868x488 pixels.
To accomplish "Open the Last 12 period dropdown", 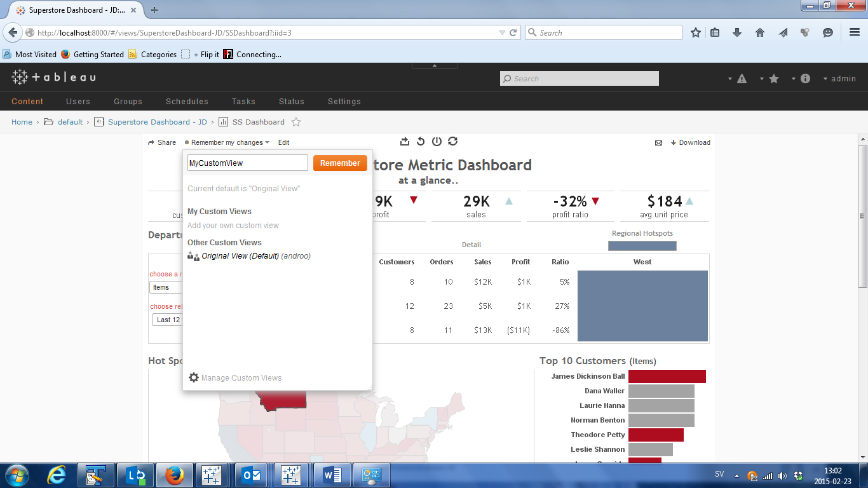I will pyautogui.click(x=168, y=320).
